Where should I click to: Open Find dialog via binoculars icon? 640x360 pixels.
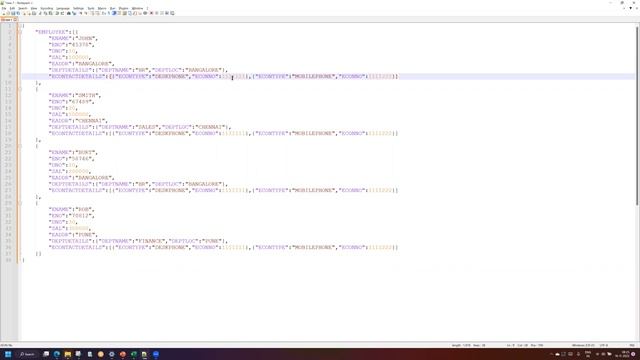(x=69, y=13)
